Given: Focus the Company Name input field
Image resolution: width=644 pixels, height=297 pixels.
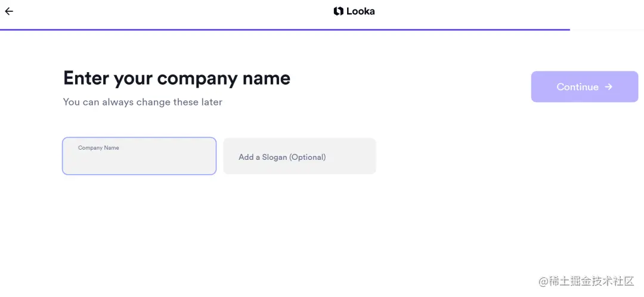Looking at the screenshot, I should [139, 156].
